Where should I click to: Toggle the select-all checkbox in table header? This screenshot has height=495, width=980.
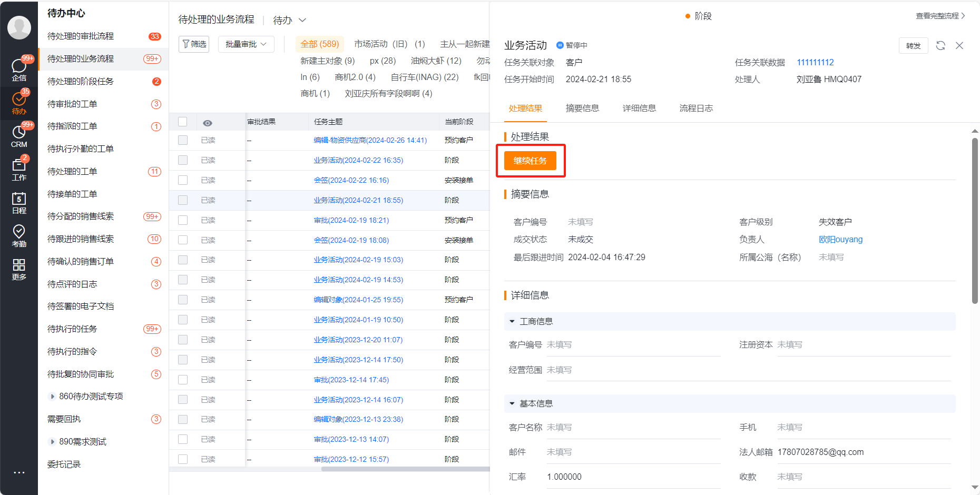(x=183, y=122)
